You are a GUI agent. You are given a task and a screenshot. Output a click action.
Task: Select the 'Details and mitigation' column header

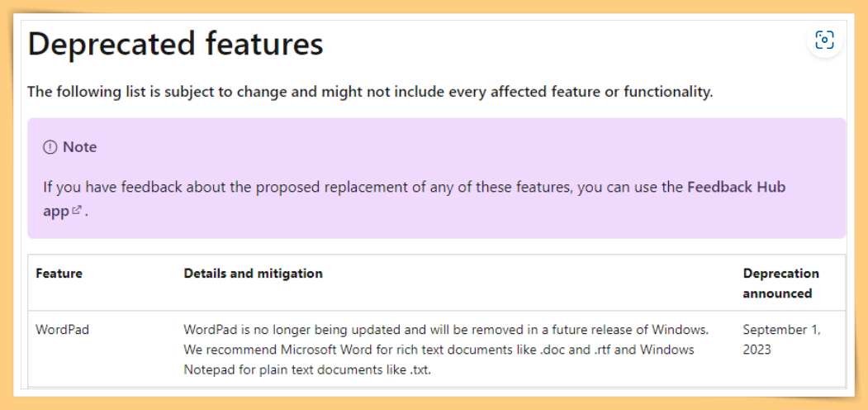253,273
